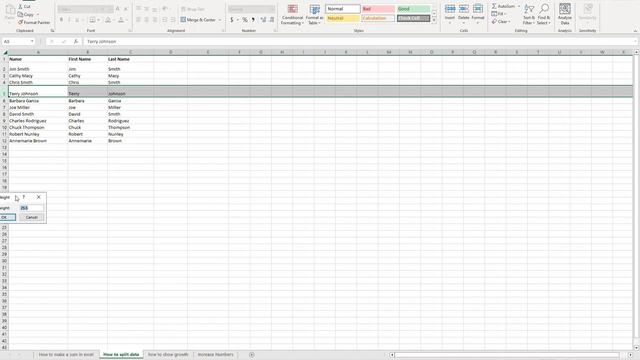Click the dialog help question mark
The width and height of the screenshot is (640, 360).
pyautogui.click(x=24, y=197)
